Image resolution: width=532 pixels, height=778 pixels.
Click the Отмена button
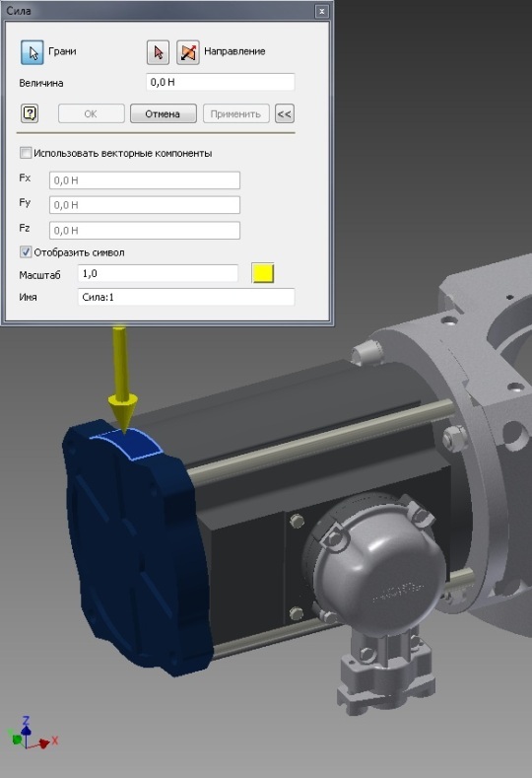[164, 113]
